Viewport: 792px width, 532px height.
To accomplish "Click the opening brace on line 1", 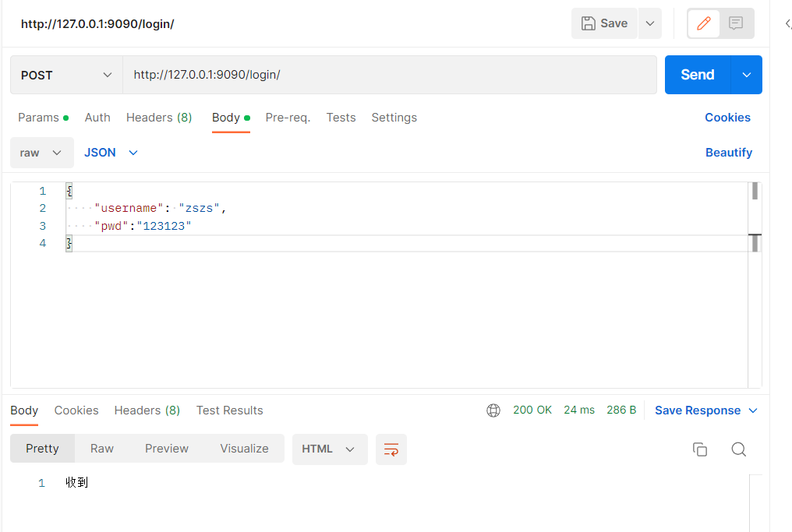I will coord(69,191).
